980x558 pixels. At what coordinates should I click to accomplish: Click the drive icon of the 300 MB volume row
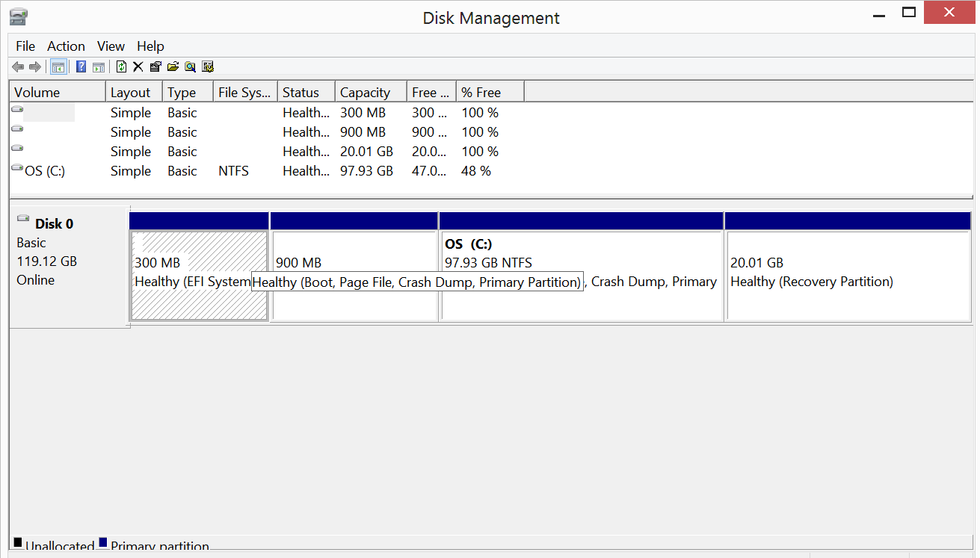pos(17,110)
